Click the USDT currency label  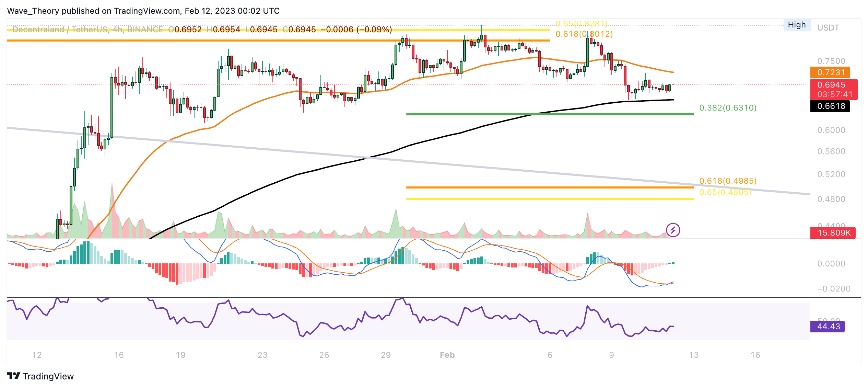828,28
